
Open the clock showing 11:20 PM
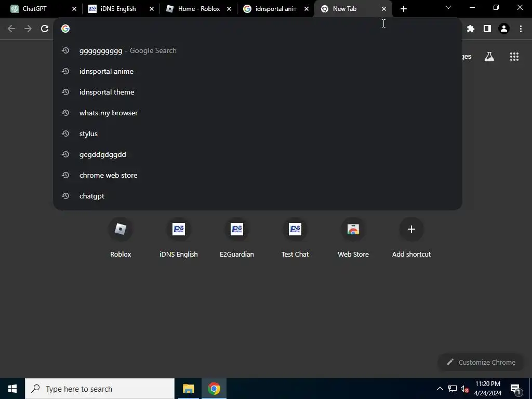click(x=487, y=389)
